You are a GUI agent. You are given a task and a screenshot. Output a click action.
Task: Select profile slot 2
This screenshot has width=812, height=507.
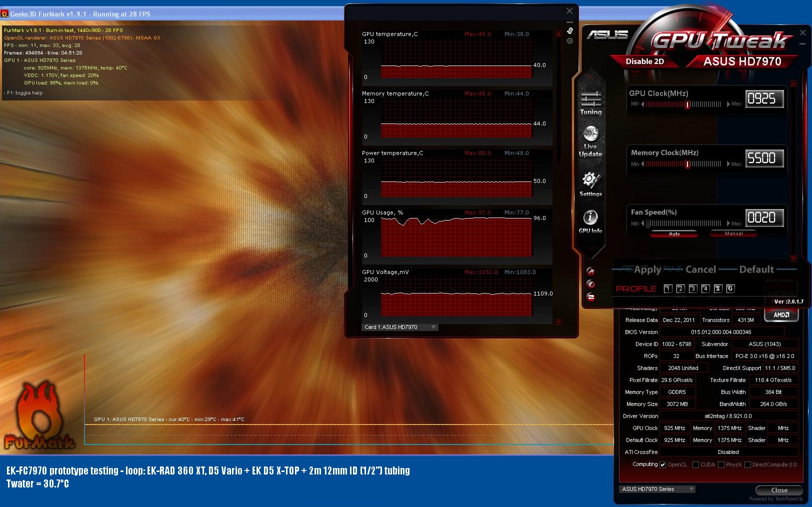click(680, 288)
